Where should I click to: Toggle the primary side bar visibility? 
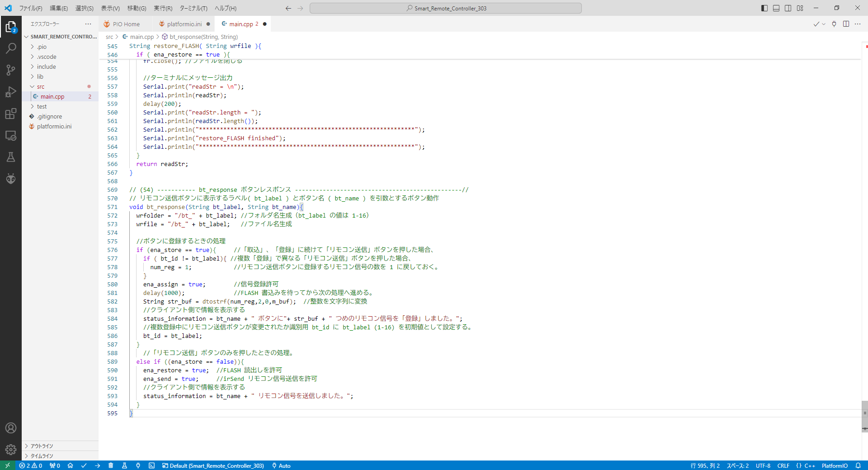764,8
